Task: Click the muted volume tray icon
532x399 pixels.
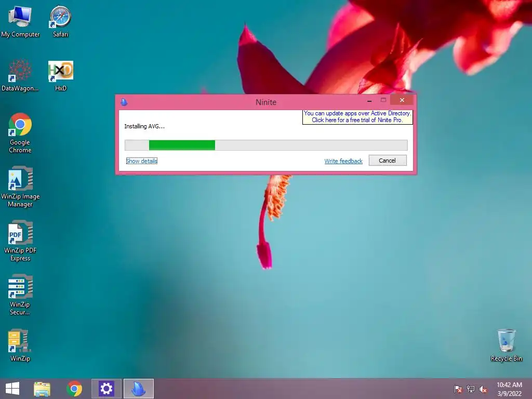Action: (x=483, y=389)
